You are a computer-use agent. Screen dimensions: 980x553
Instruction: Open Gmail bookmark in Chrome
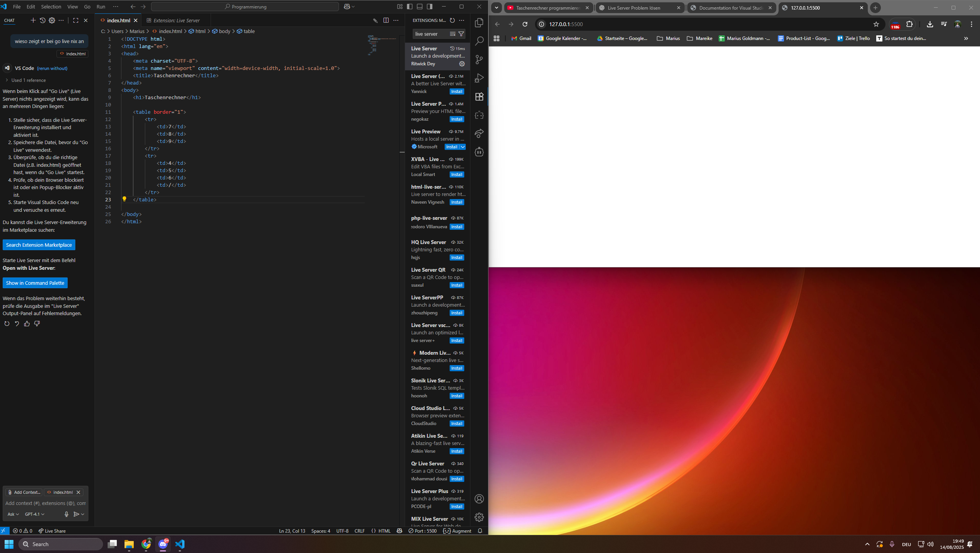[522, 38]
